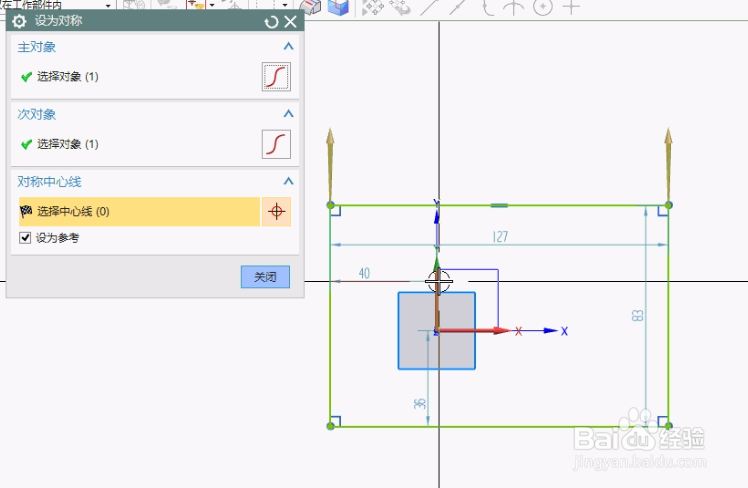Toggle the 设为参考 checkbox

(x=25, y=238)
